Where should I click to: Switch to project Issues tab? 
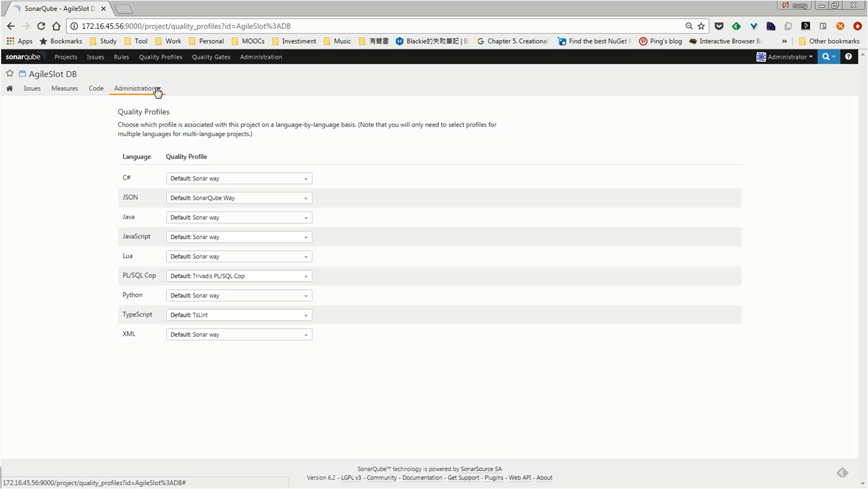pos(32,88)
